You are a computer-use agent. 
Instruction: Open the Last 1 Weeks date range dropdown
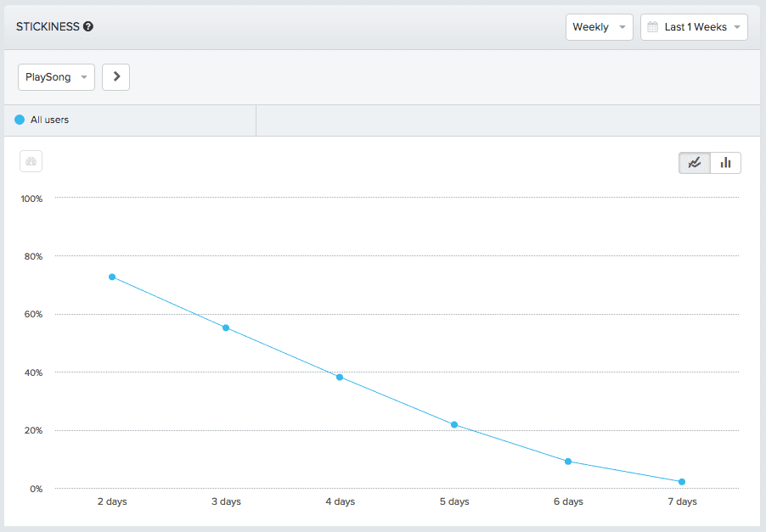pos(694,26)
